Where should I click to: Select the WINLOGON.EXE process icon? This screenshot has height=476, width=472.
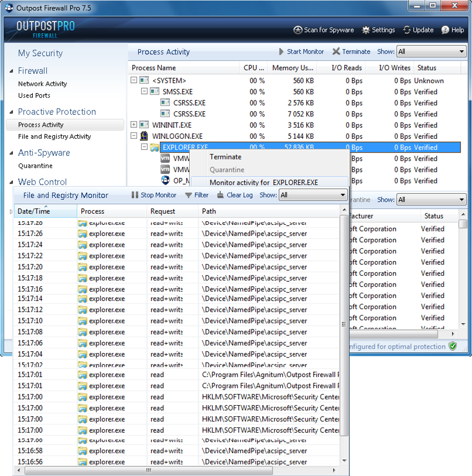pyautogui.click(x=144, y=136)
